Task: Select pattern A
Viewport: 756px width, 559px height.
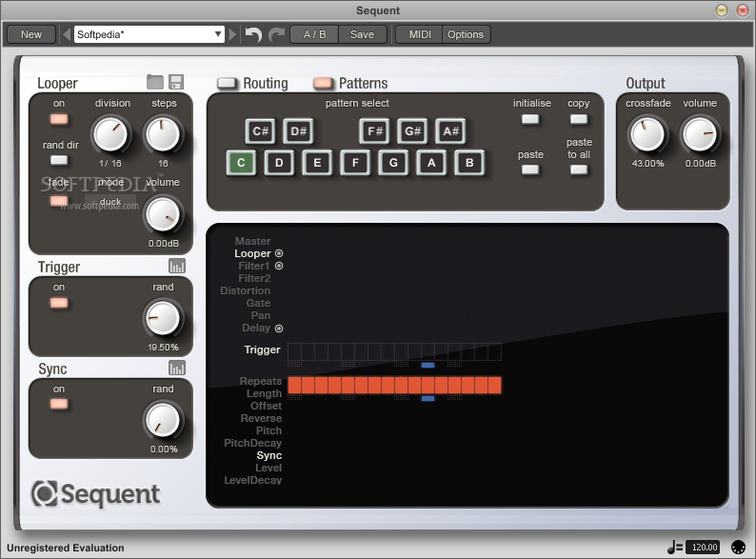Action: 431,163
